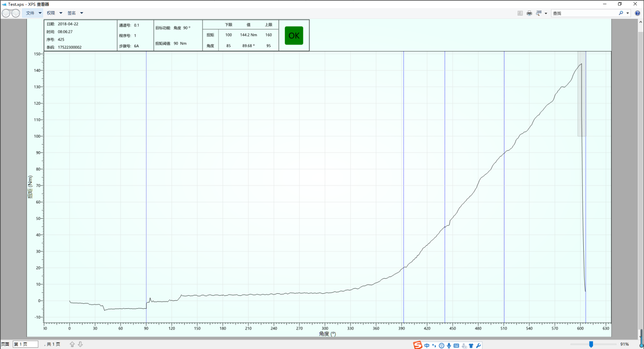Open the emoji smiley icon
This screenshot has width=644, height=349.
[441, 346]
